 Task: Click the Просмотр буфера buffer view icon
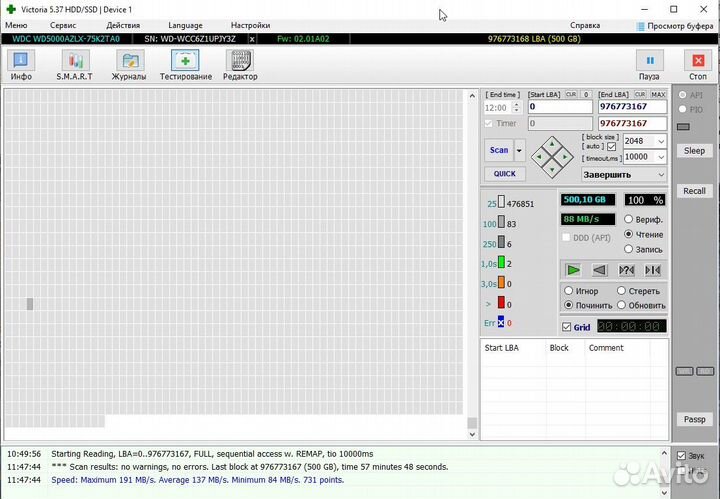(x=641, y=26)
